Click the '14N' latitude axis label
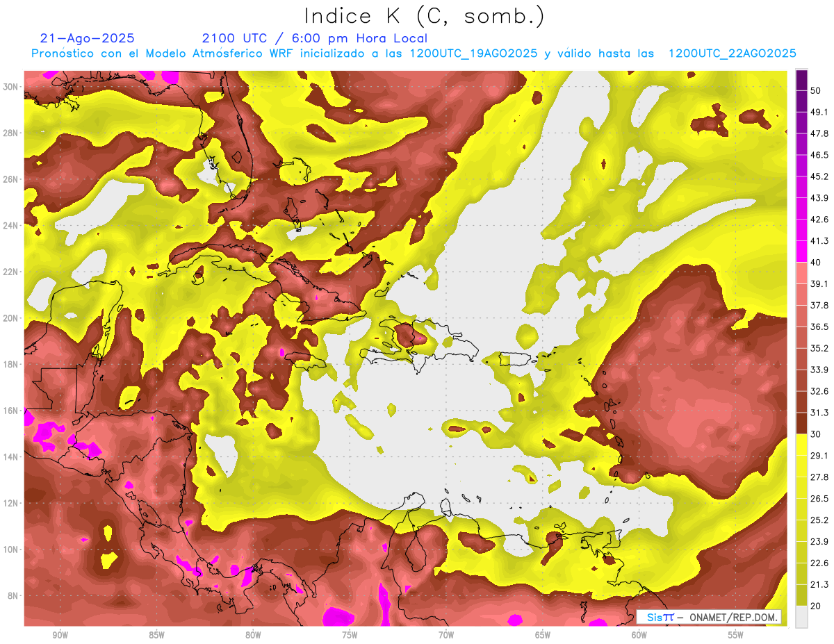The width and height of the screenshot is (834, 644). tap(11, 457)
